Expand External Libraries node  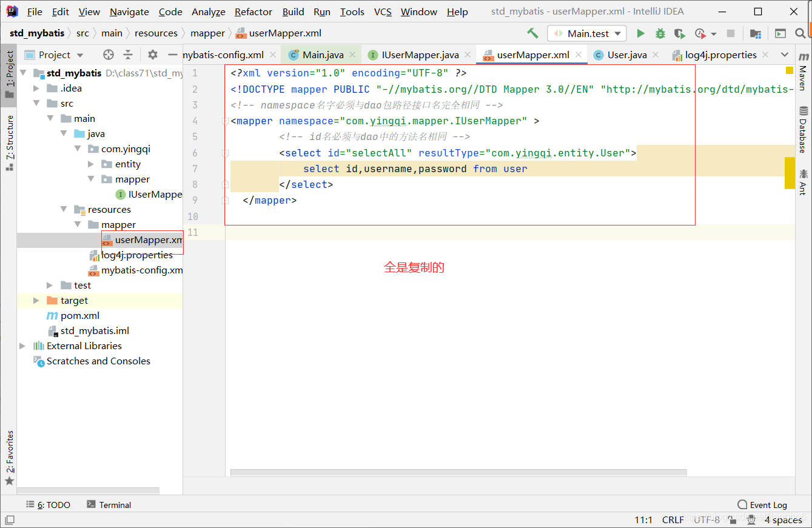(x=23, y=346)
